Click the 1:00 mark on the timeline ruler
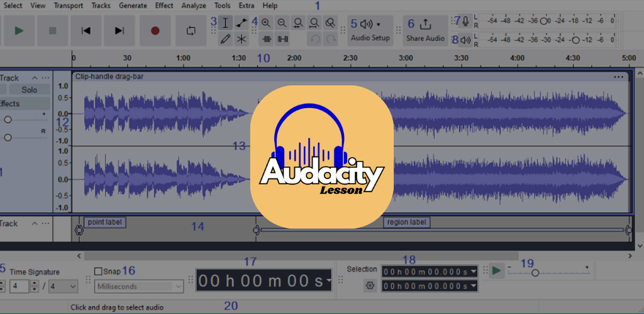644x314 pixels. pos(183,58)
